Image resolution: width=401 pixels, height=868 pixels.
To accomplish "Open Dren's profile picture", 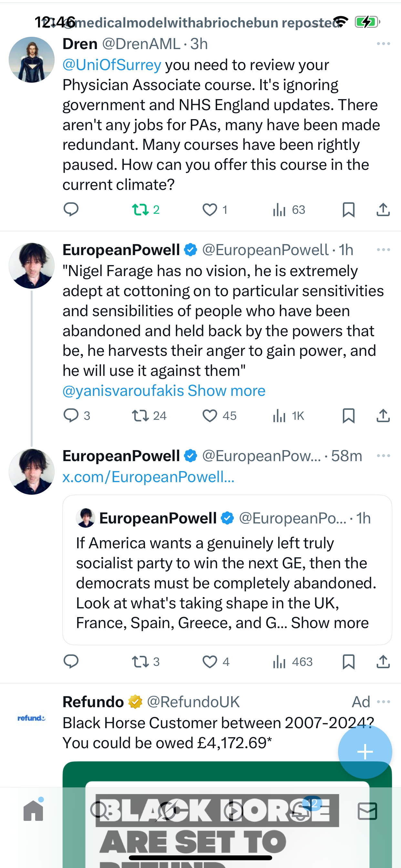I will click(32, 60).
